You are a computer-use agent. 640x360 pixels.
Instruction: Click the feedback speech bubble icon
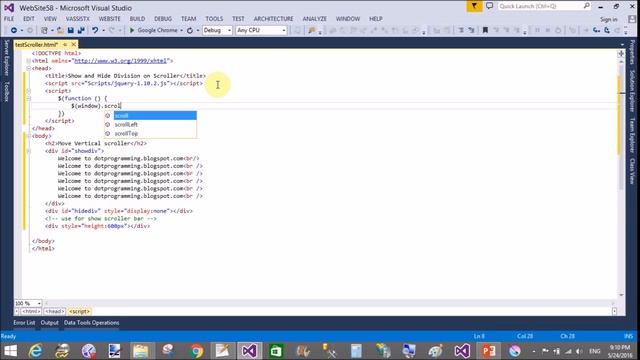click(x=489, y=6)
